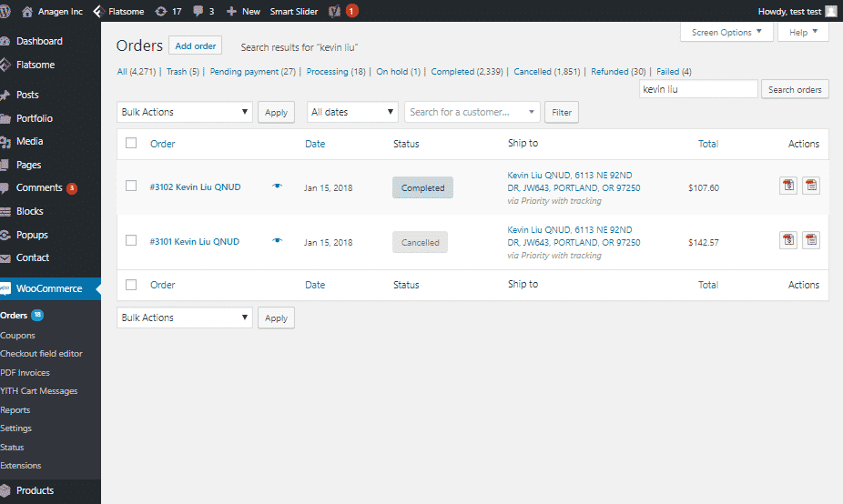This screenshot has width=843, height=504.
Task: Click the Pages sidebar icon
Action: [x=5, y=166]
